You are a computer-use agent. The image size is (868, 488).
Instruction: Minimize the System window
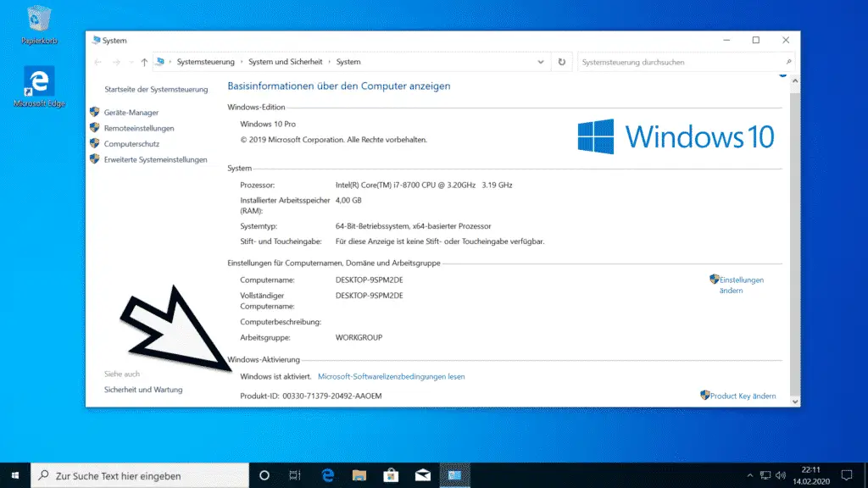(726, 40)
